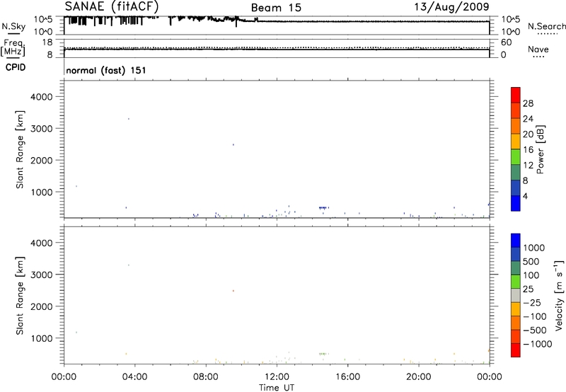Image resolution: width=566 pixels, height=392 pixels.
Task: Click the 28 tick on Power colorbar
Action: pos(528,103)
